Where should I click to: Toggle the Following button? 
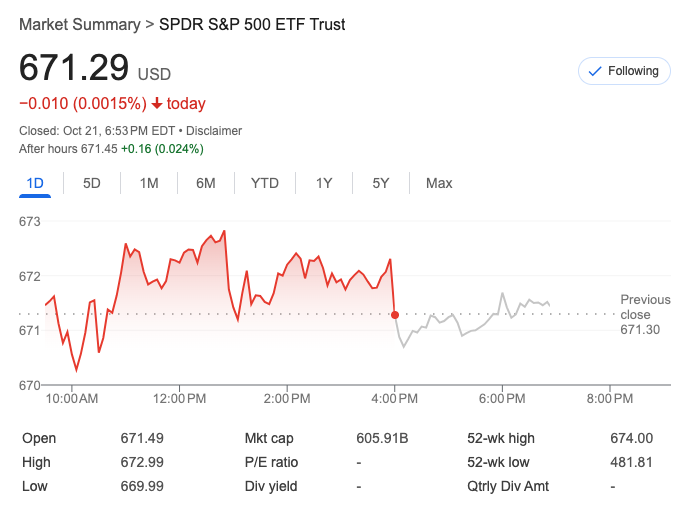coord(625,71)
